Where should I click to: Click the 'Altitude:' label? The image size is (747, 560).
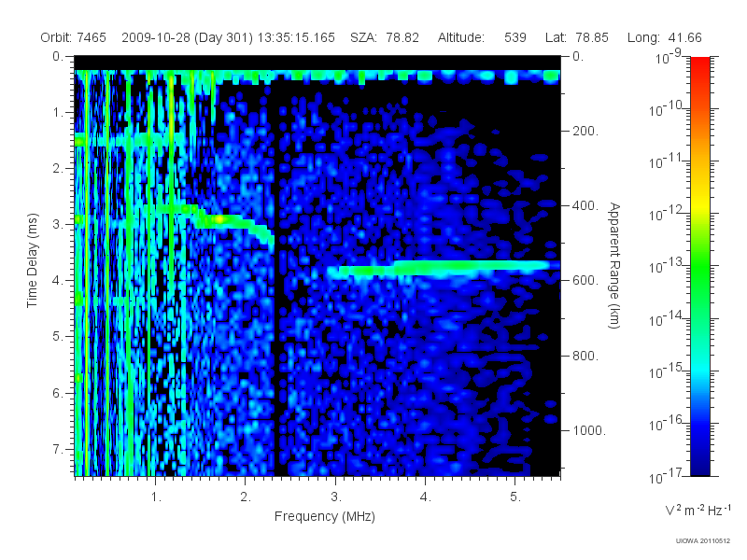pyautogui.click(x=461, y=37)
